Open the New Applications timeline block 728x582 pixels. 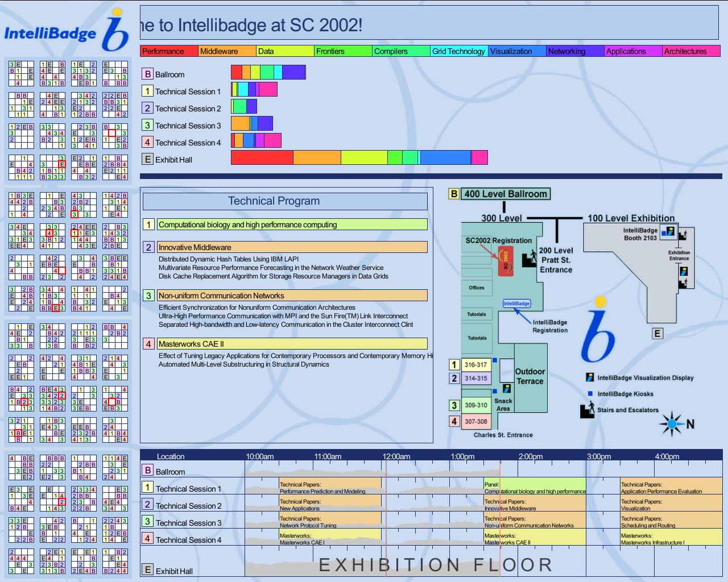(x=330, y=503)
